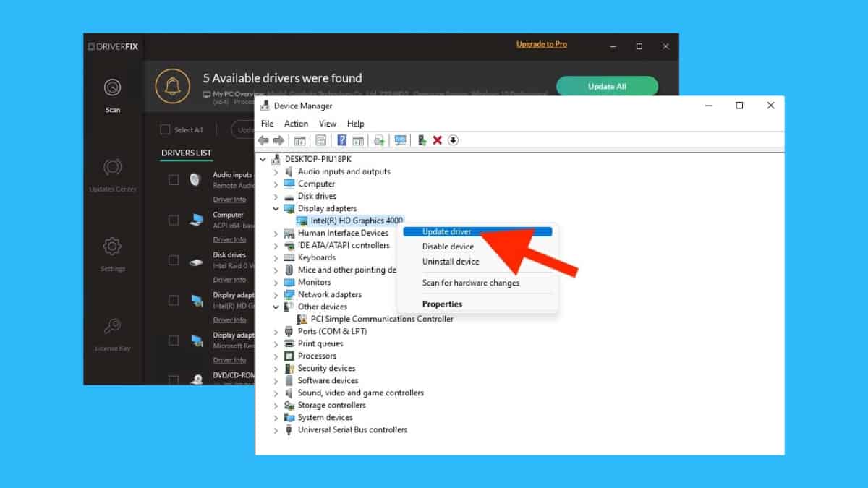The width and height of the screenshot is (868, 488).
Task: Switch to the DRIVERS LIST tab
Action: click(x=186, y=153)
